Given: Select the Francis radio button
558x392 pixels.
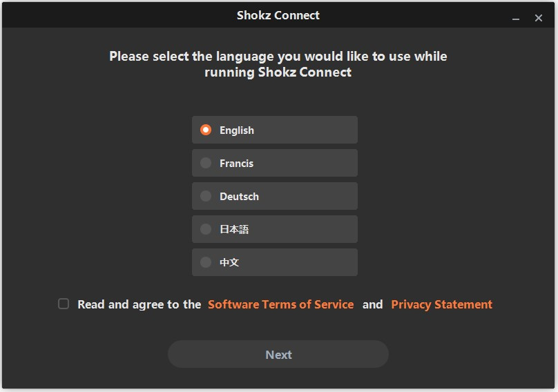Looking at the screenshot, I should 205,163.
